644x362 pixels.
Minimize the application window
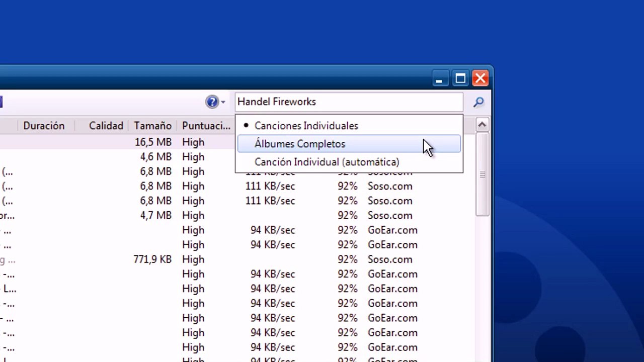pyautogui.click(x=440, y=78)
